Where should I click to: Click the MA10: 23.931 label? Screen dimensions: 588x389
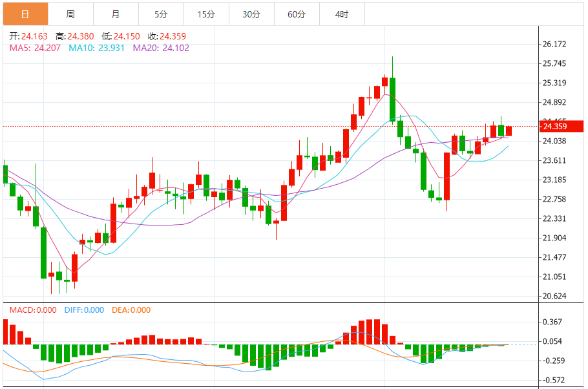point(96,48)
